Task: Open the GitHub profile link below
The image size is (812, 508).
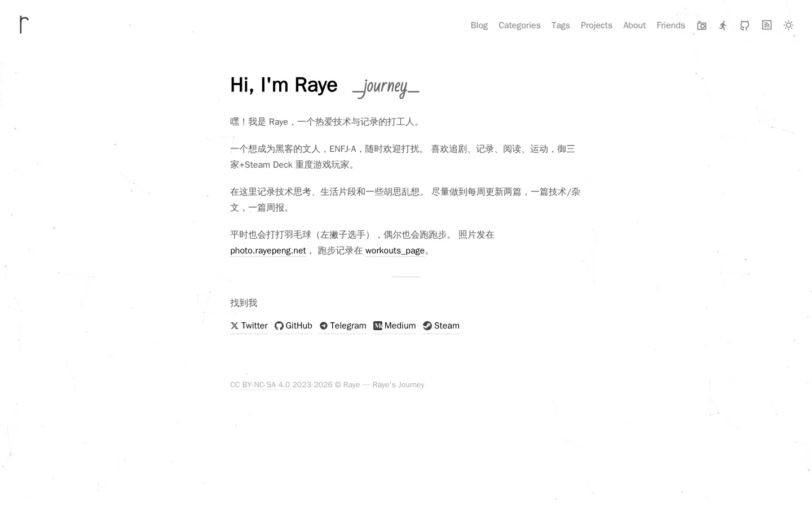Action: pos(293,326)
